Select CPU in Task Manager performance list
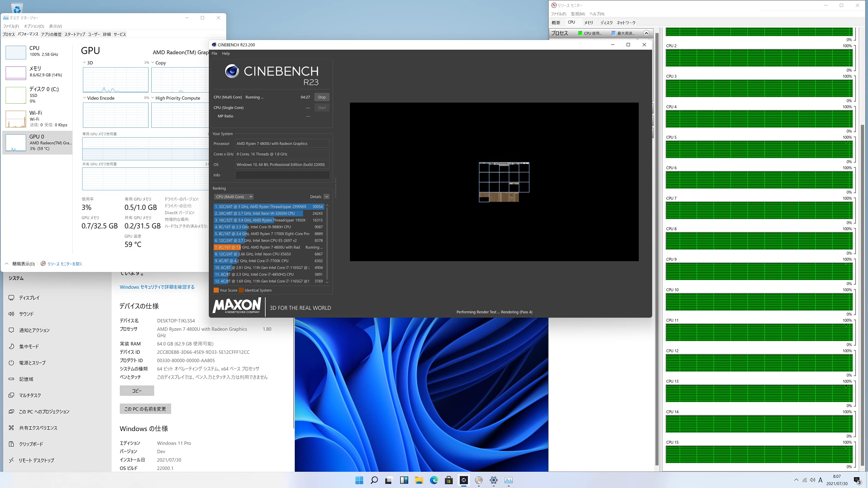This screenshot has width=868, height=488. point(37,52)
